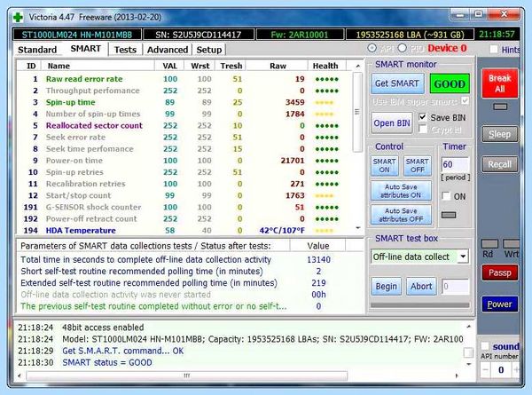The height and width of the screenshot is (395, 532).
Task: Go to the Setup tab
Action: pos(209,50)
